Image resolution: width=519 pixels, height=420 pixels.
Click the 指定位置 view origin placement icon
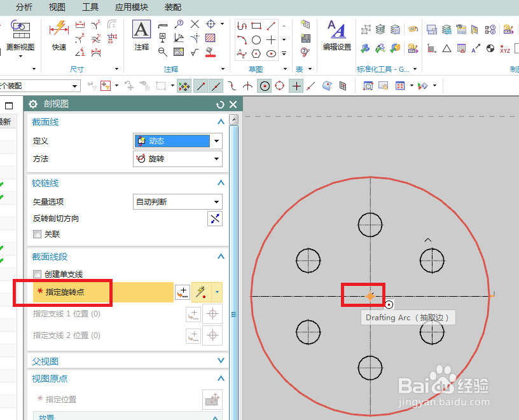[212, 400]
